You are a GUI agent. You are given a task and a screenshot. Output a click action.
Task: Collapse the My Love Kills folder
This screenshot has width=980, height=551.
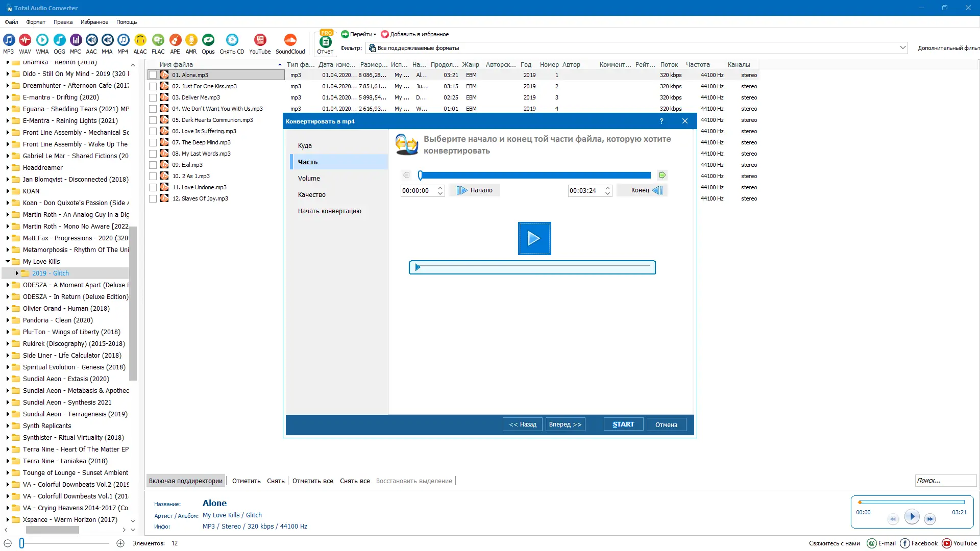pyautogui.click(x=8, y=261)
